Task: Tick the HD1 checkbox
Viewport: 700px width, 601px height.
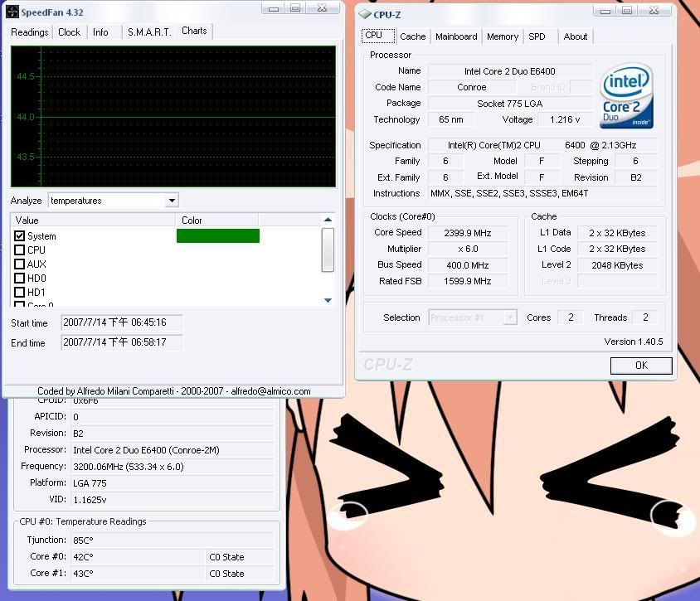Action: (x=19, y=293)
